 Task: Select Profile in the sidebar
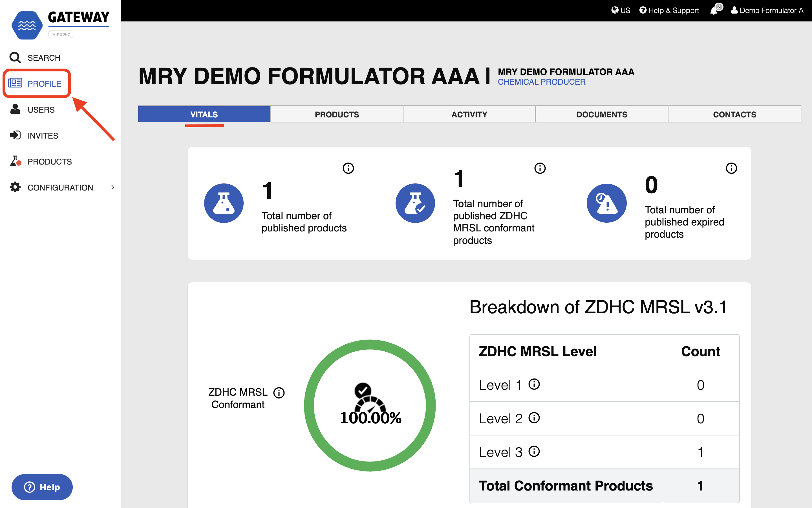click(x=44, y=84)
